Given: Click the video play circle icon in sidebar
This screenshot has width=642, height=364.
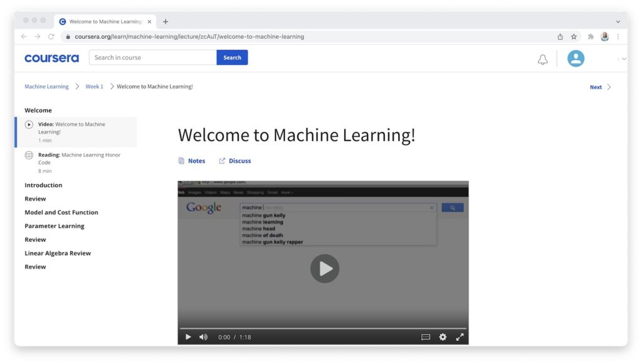Looking at the screenshot, I should (29, 124).
